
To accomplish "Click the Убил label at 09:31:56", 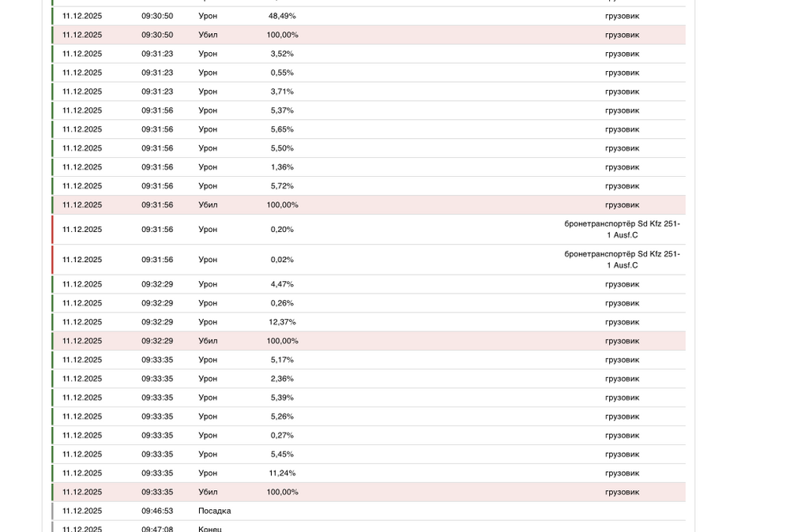I will pyautogui.click(x=208, y=205).
